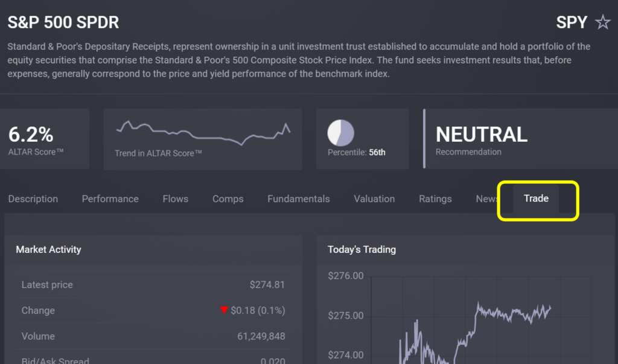This screenshot has width=618, height=364.
Task: Click the Volume row label
Action: tap(38, 336)
